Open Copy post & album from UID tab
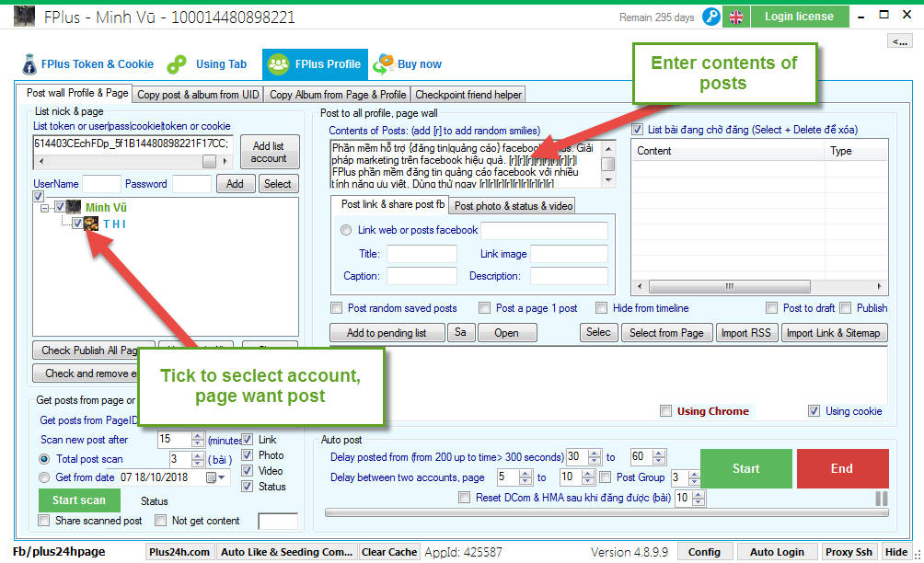This screenshot has width=924, height=563. [198, 95]
